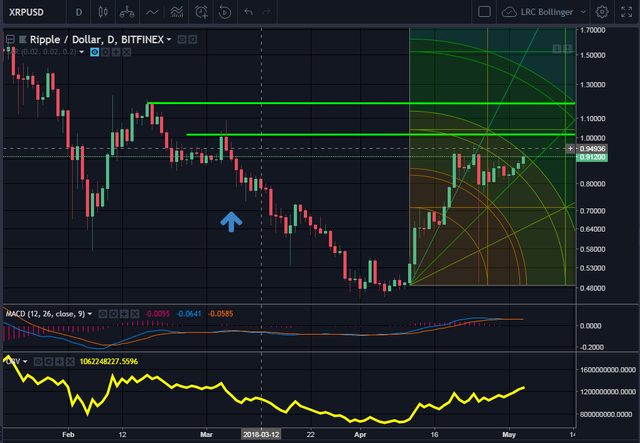Open Ripple / Dollar series settings gear
The width and height of the screenshot is (640, 443).
pos(193,40)
